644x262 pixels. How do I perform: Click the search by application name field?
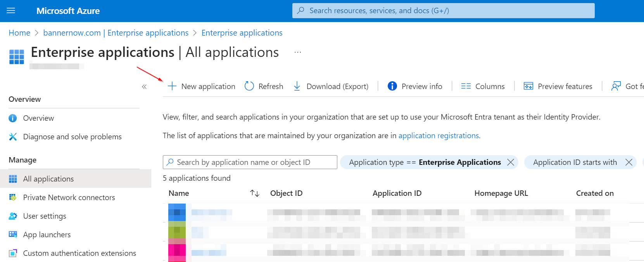[250, 162]
